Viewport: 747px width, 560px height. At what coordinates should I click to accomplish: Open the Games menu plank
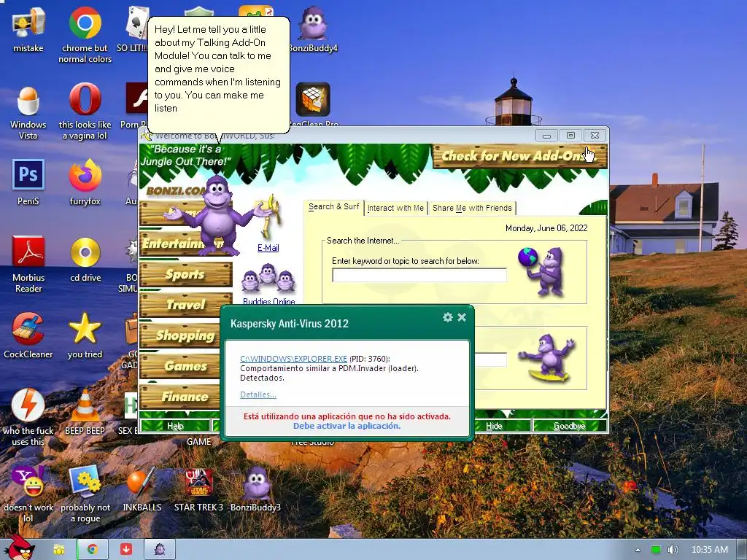181,366
